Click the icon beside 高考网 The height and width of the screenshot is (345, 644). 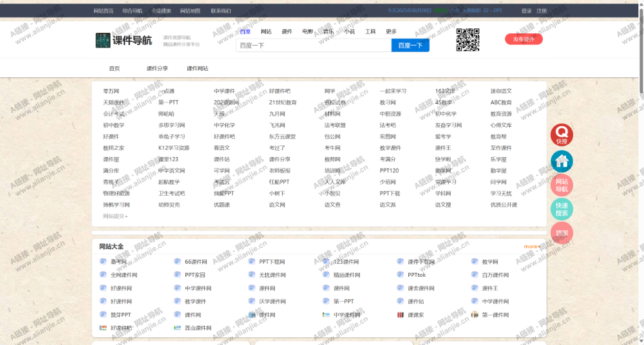click(x=103, y=261)
